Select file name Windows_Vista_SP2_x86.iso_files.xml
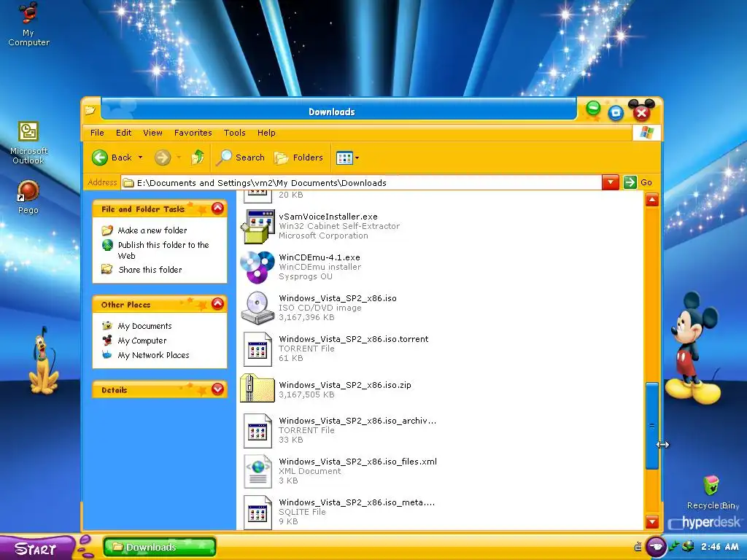Viewport: 747px width, 560px height. [x=357, y=462]
